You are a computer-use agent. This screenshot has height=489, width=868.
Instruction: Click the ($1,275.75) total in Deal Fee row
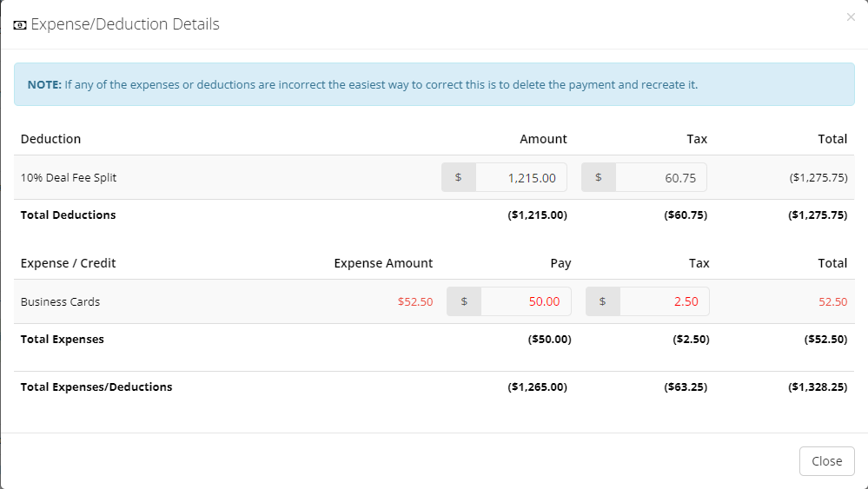click(x=818, y=177)
